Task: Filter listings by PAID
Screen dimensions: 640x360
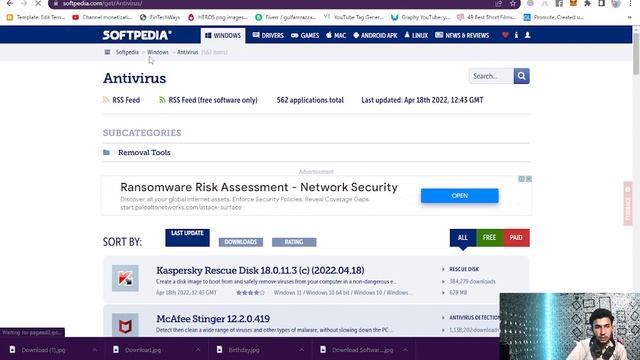Action: (x=516, y=238)
